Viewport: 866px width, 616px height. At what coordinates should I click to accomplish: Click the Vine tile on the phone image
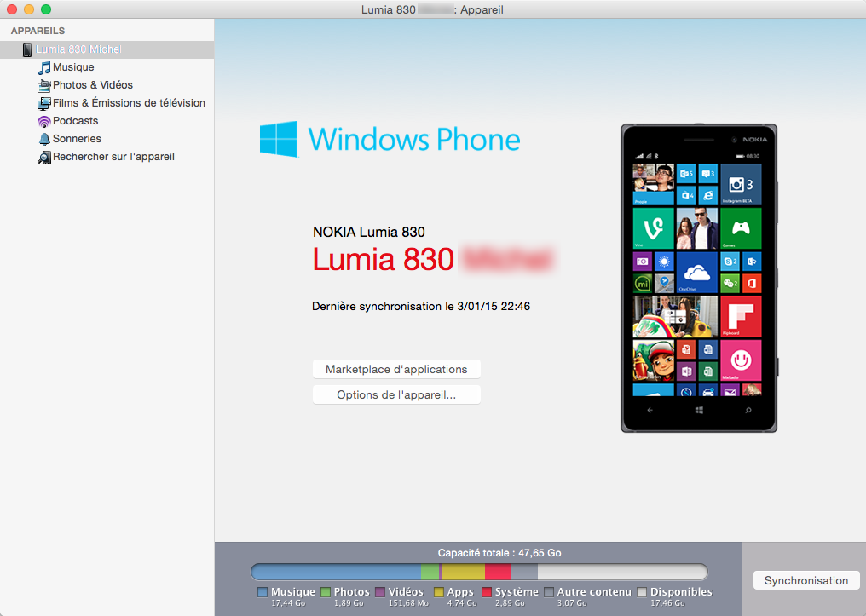(654, 228)
